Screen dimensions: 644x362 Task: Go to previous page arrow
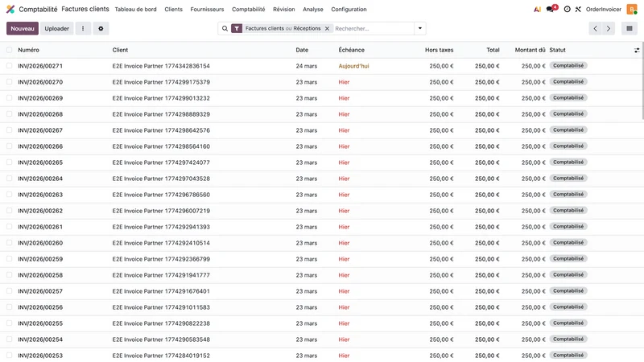(x=595, y=28)
